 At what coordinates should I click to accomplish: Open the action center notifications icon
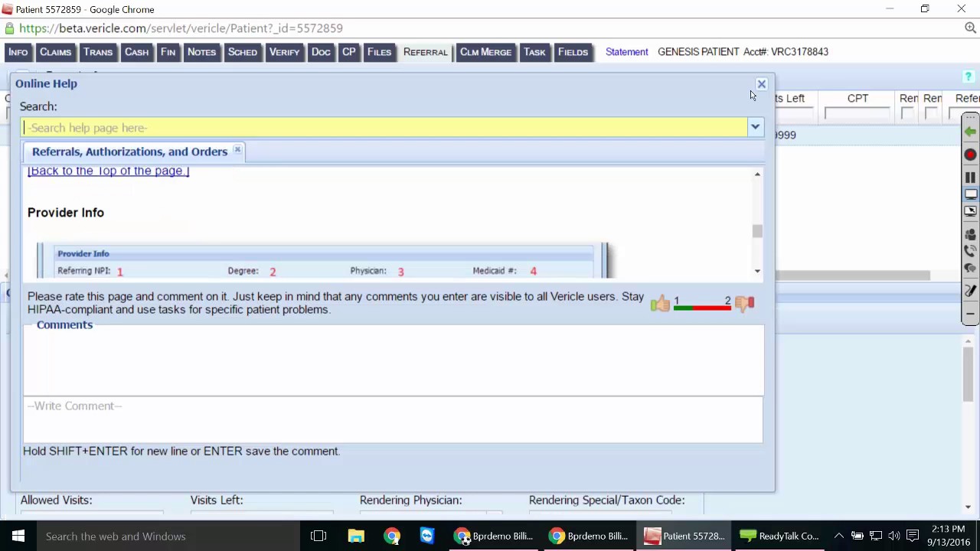[x=913, y=536]
